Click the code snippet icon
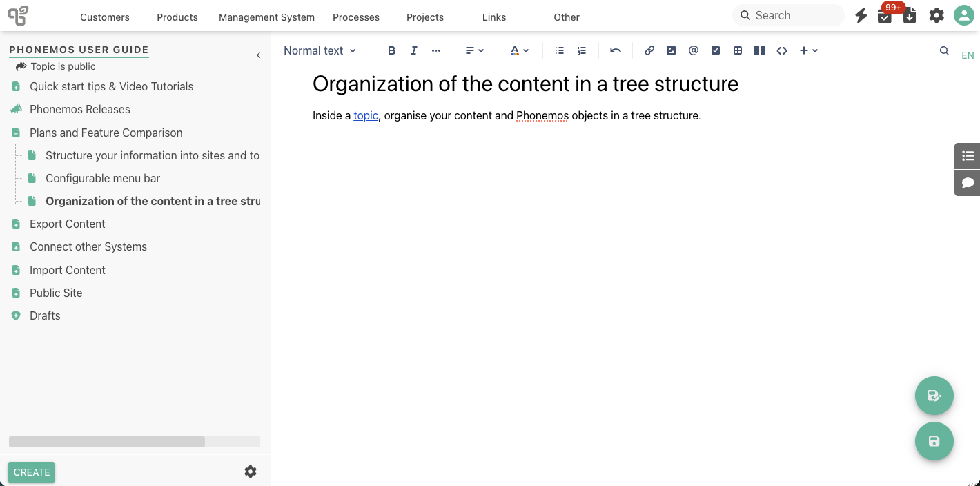 click(x=782, y=50)
